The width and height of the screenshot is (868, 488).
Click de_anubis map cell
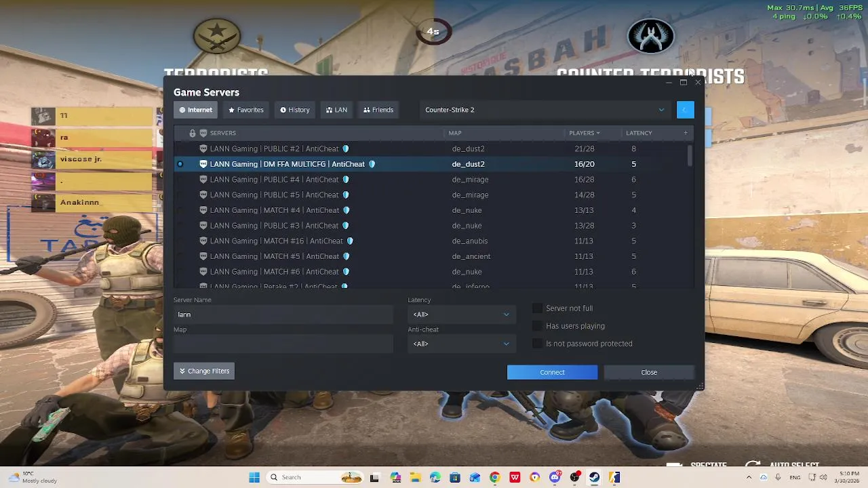pos(470,241)
